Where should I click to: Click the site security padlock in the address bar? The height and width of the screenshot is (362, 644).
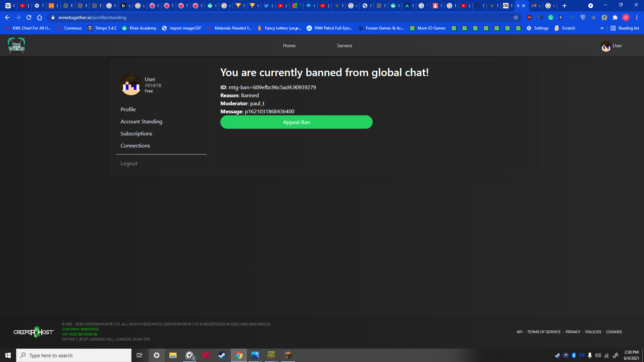click(x=53, y=17)
